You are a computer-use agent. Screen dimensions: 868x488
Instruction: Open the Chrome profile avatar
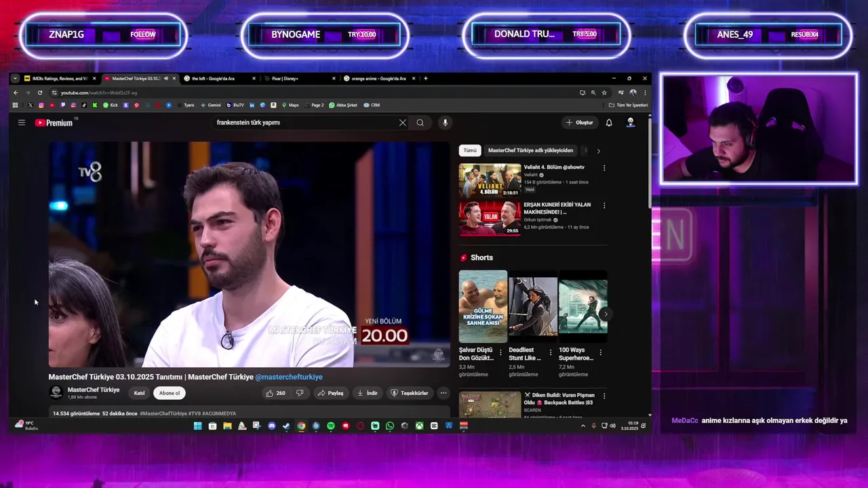[x=633, y=93]
